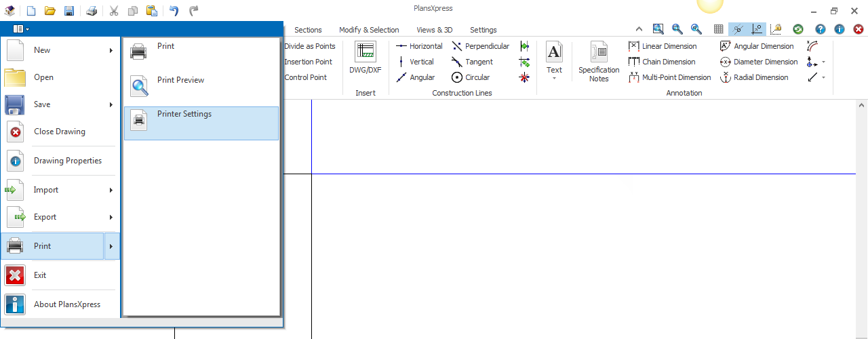Open the leader arrow dropdown
The width and height of the screenshot is (868, 339).
(x=823, y=78)
